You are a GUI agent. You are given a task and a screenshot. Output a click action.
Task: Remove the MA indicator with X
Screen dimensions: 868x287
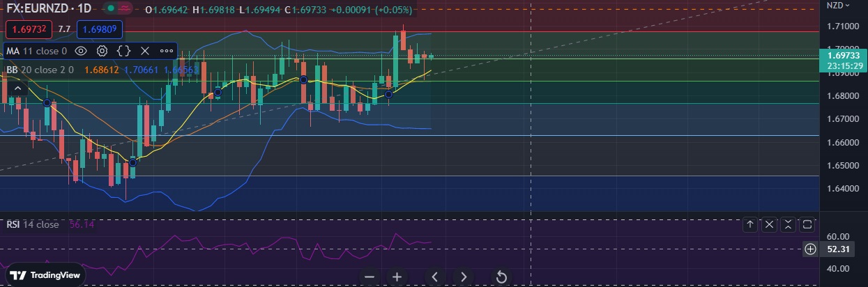[145, 51]
